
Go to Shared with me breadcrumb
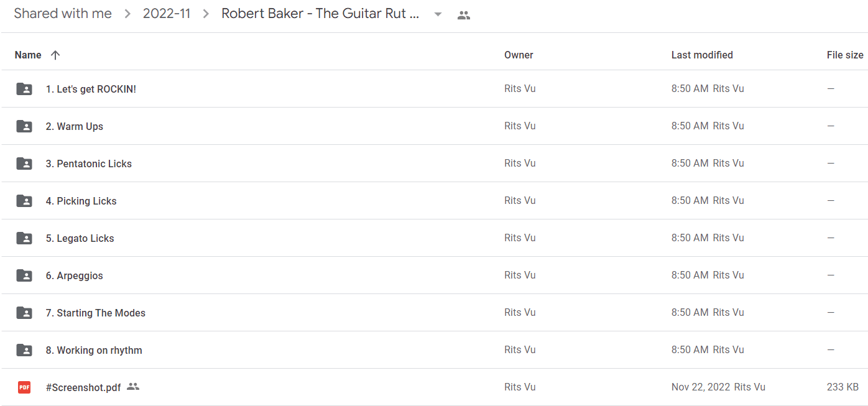(x=63, y=14)
